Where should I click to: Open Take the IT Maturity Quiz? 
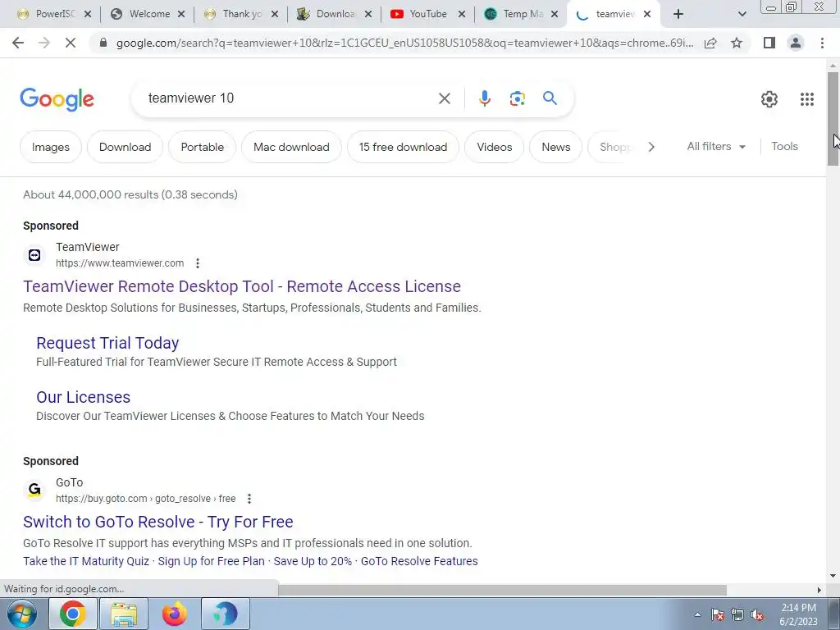(86, 561)
